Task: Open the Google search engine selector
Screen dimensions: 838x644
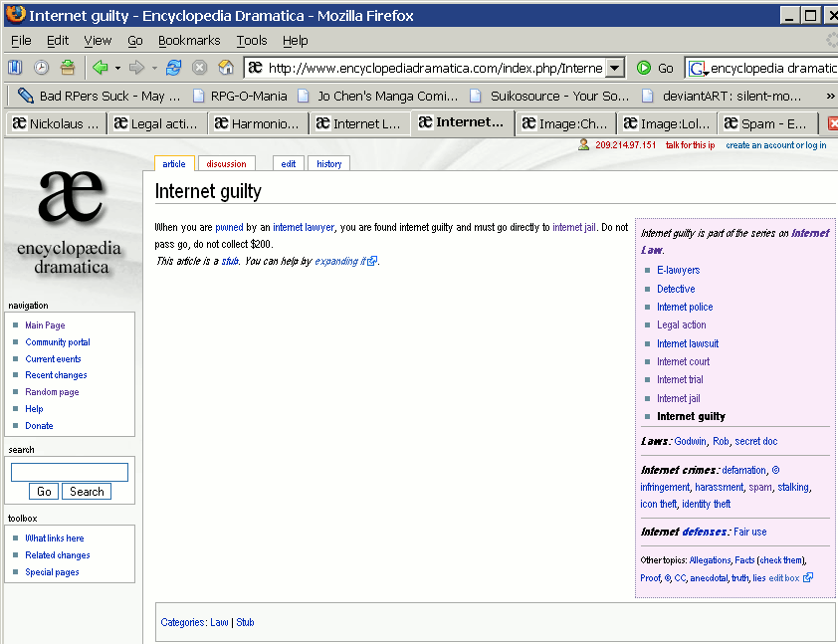Action: [x=698, y=69]
